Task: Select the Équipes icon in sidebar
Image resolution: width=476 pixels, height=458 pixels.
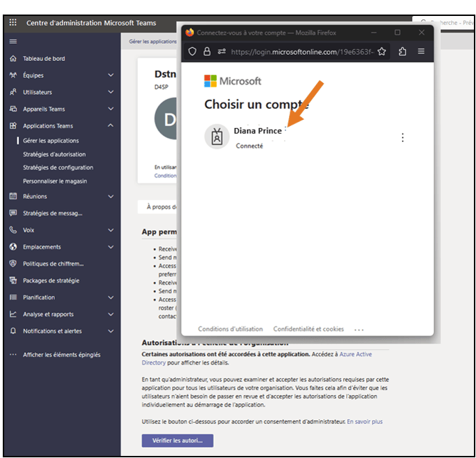Action: click(13, 76)
